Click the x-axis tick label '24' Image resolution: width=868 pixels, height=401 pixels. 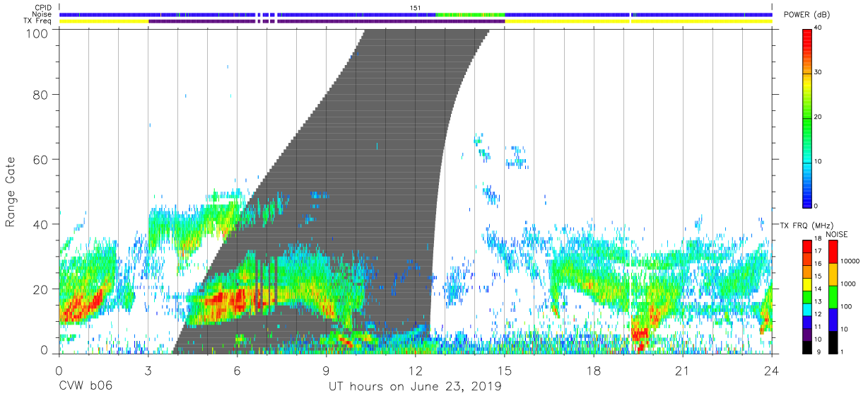click(x=772, y=370)
